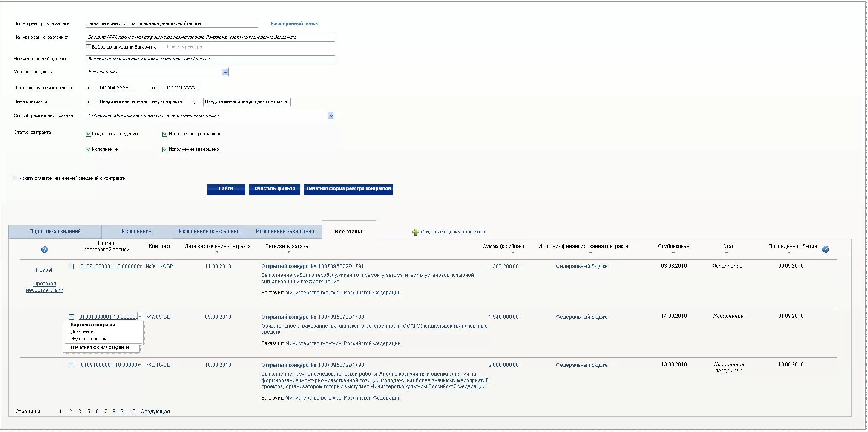Focus contract date end field
868x432 pixels.
point(182,88)
